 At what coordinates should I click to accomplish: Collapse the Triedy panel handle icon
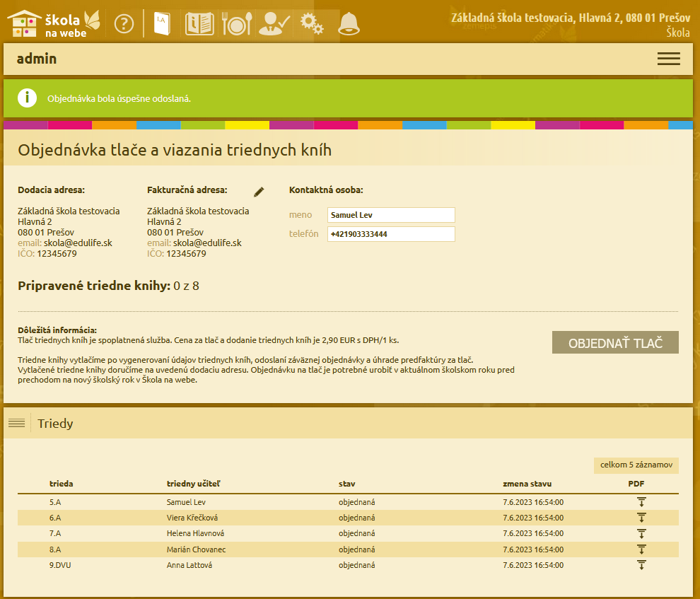16,423
